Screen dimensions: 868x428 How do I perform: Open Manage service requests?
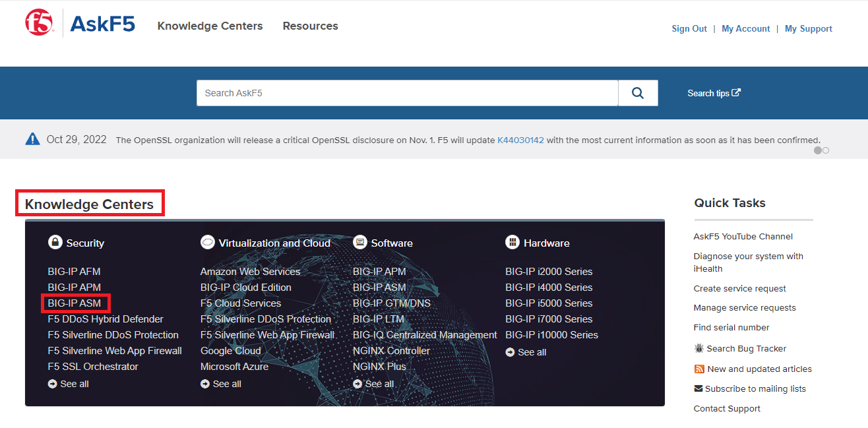click(745, 307)
